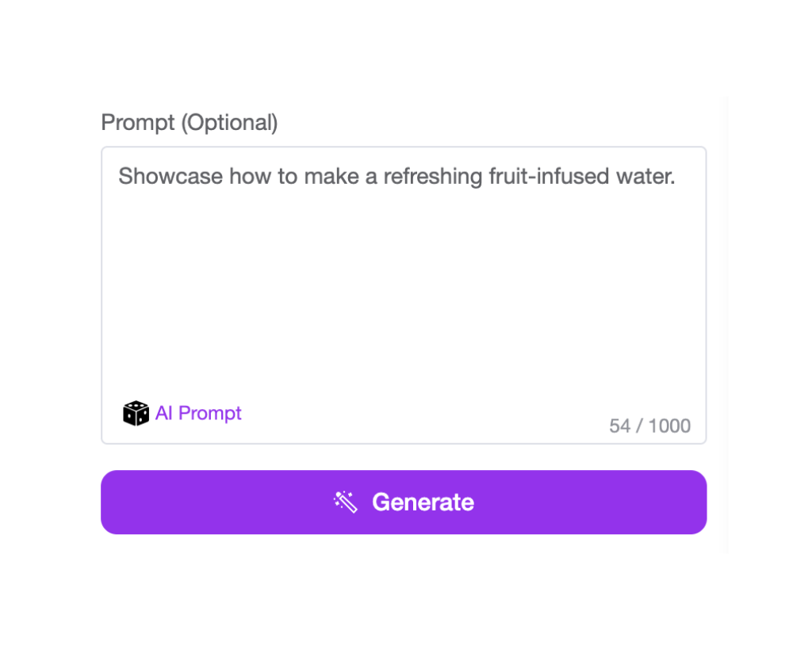Image resolution: width=812 pixels, height=650 pixels.
Task: Click the word 'Generate' on purple button
Action: (x=423, y=502)
